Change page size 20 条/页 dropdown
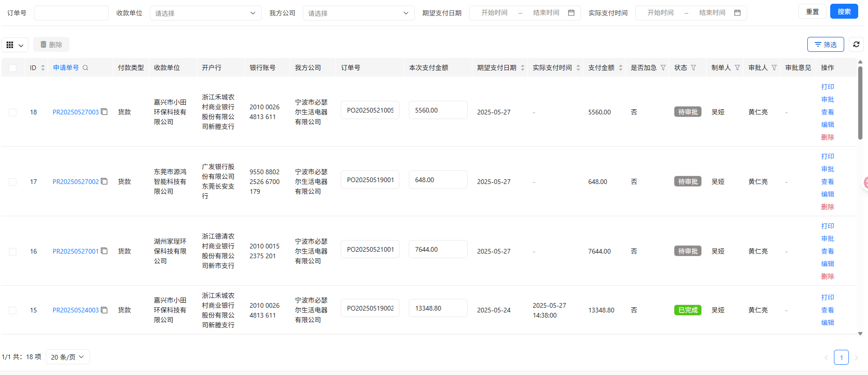This screenshot has height=375, width=868. click(68, 357)
